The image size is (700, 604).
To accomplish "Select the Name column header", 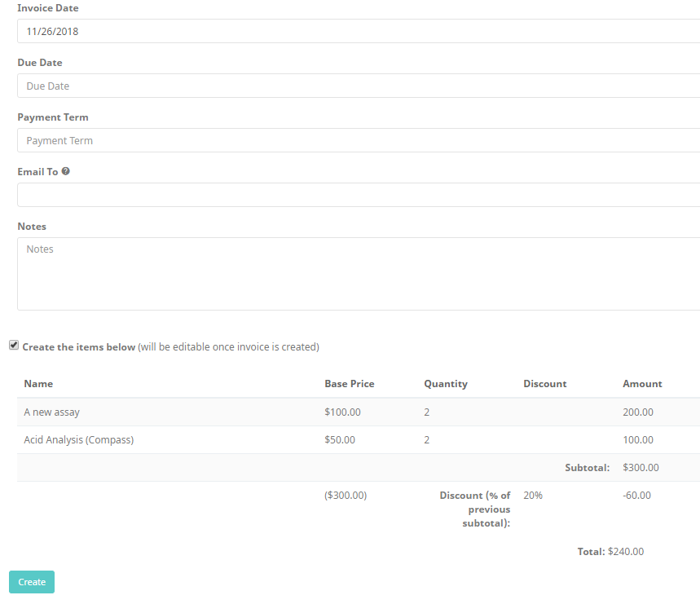I will point(38,384).
